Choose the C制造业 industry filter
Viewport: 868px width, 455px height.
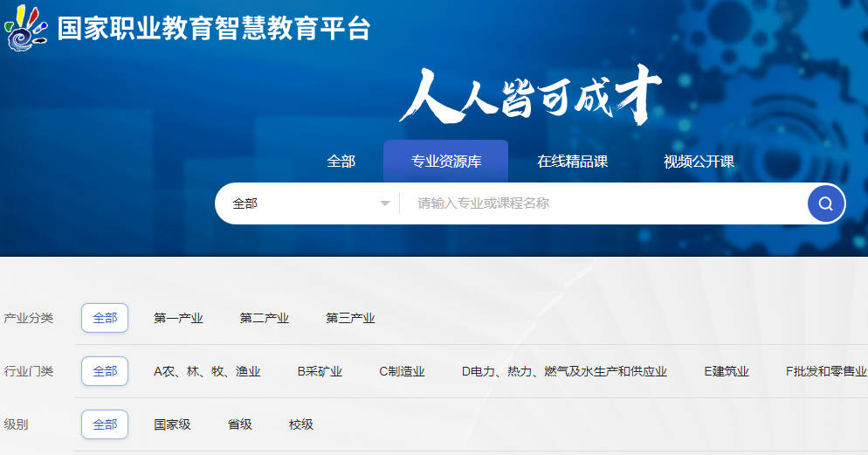pyautogui.click(x=402, y=371)
